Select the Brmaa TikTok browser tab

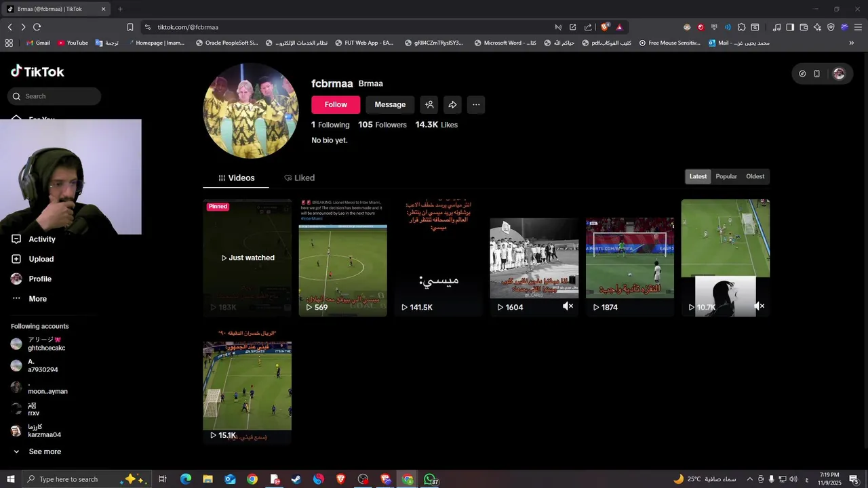click(x=56, y=9)
